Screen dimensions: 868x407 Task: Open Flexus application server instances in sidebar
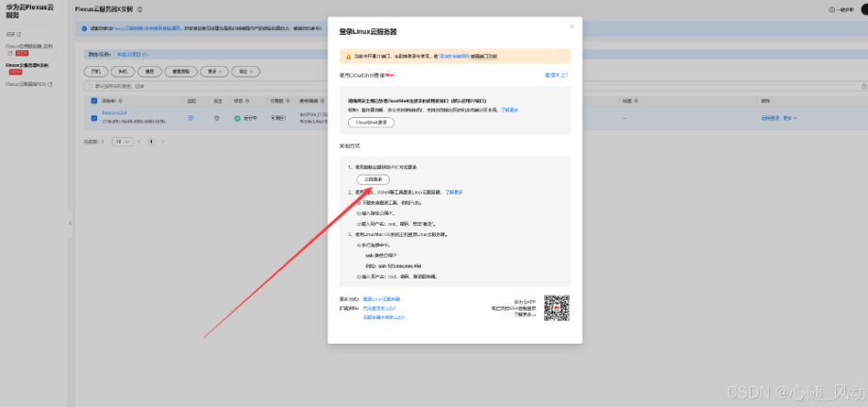pos(29,46)
